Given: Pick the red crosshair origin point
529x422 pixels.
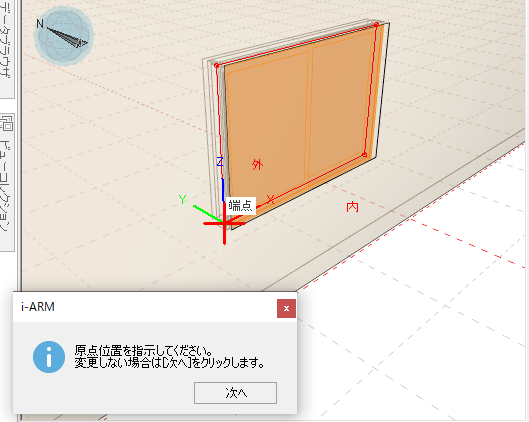Looking at the screenshot, I should click(224, 223).
